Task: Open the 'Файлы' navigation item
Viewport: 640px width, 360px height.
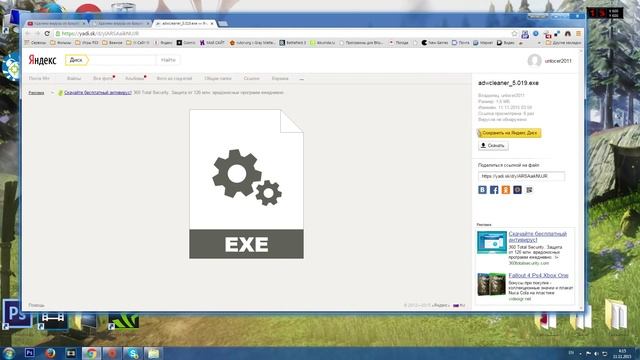Action: pyautogui.click(x=74, y=78)
